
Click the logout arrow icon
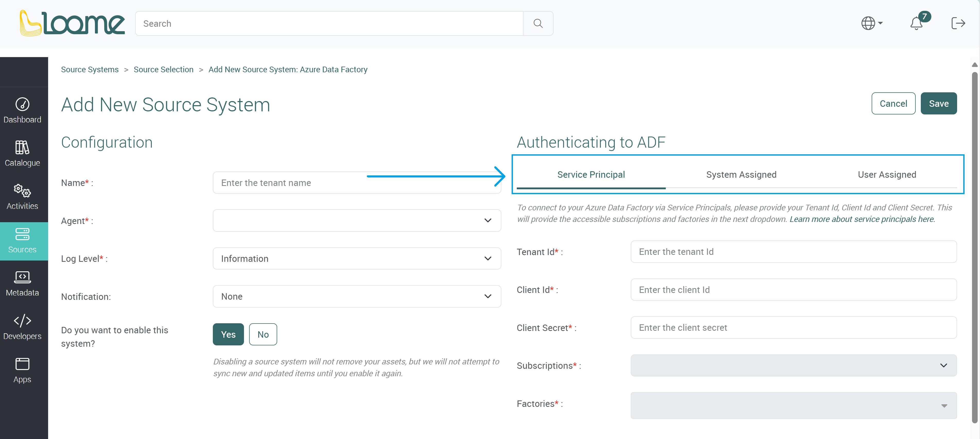coord(958,23)
